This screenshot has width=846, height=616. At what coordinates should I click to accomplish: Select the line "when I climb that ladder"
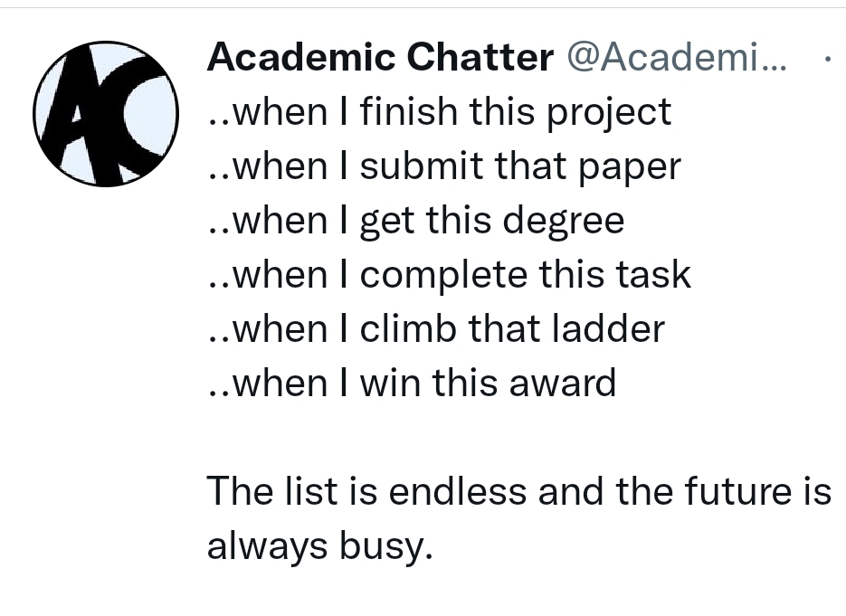click(x=436, y=328)
